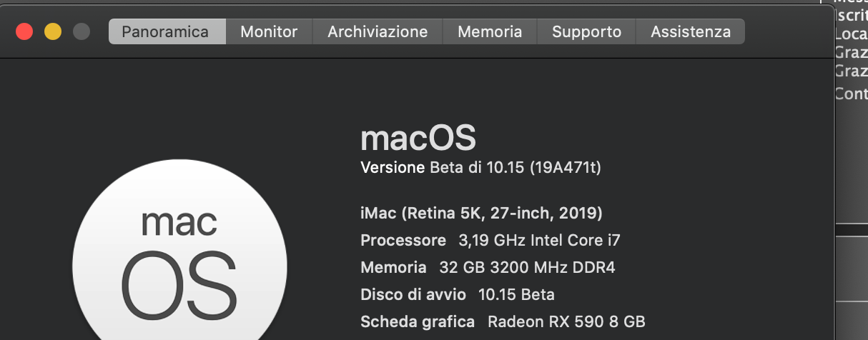The height and width of the screenshot is (340, 868).
Task: Click the greyed-out zoom window button
Action: click(x=82, y=31)
